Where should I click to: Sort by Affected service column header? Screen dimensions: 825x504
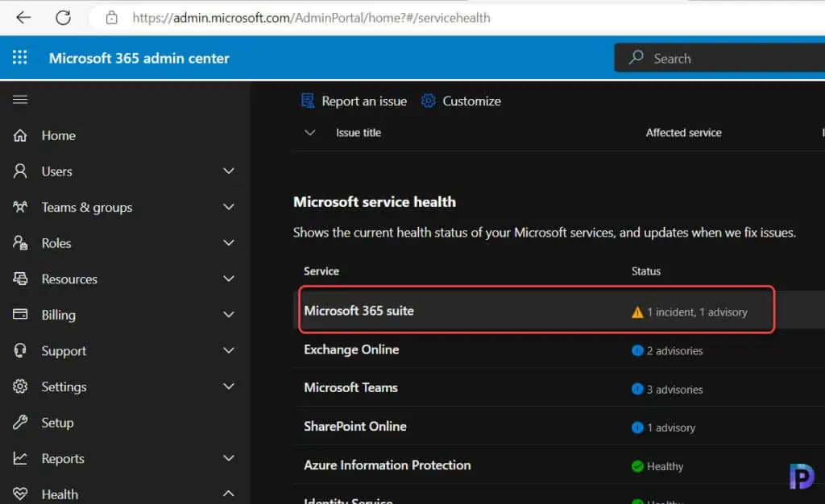(683, 133)
